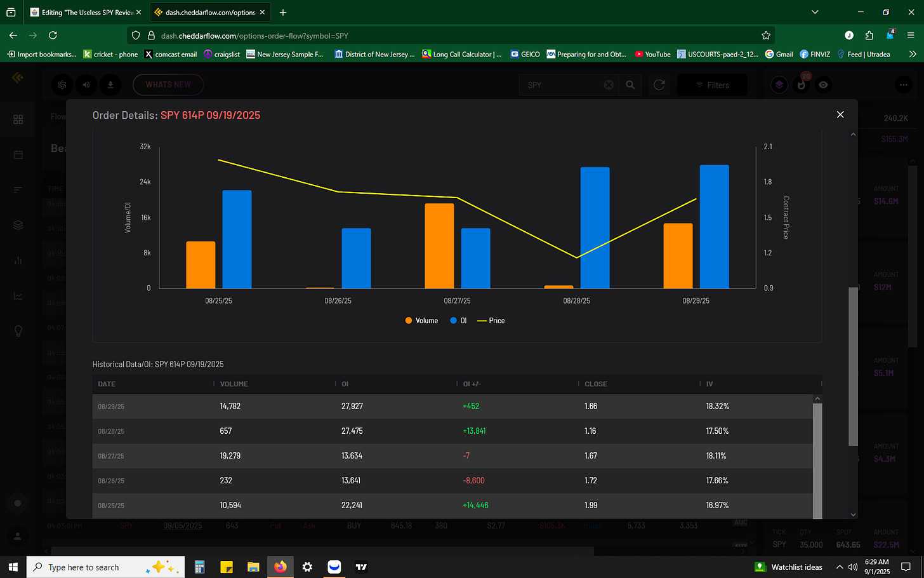Sort table by OI column header
924x578 pixels.
345,384
